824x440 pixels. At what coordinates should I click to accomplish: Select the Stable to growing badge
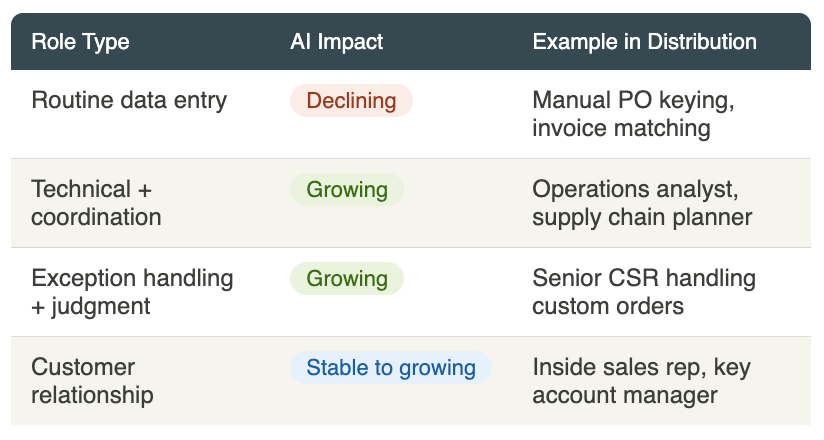[391, 368]
